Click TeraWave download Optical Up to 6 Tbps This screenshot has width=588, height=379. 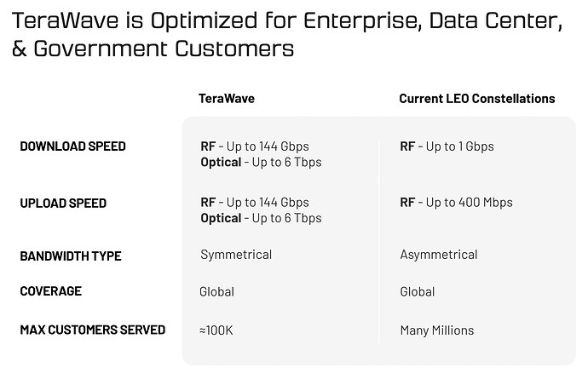(x=261, y=162)
